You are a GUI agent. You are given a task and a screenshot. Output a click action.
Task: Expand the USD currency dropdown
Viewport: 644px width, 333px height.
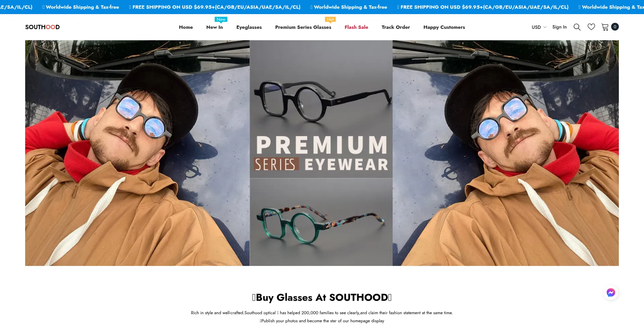tap(539, 27)
